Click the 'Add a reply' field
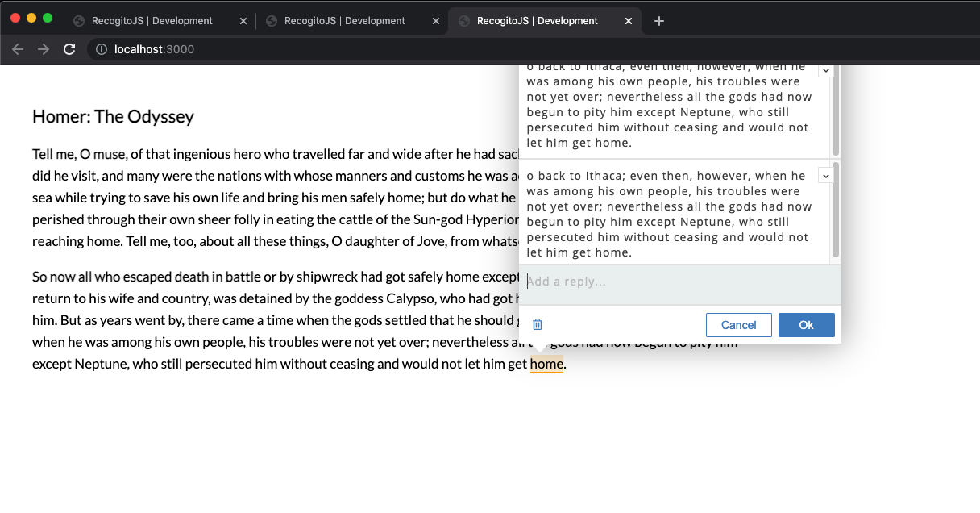Image resolution: width=980 pixels, height=513 pixels. [x=679, y=282]
